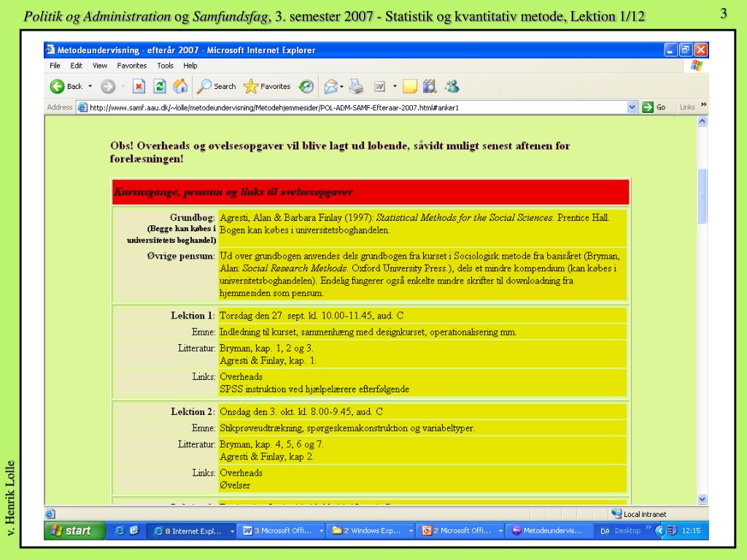Viewport: 747px width, 560px height.
Task: Click the Local intranet zone indicator
Action: [639, 514]
